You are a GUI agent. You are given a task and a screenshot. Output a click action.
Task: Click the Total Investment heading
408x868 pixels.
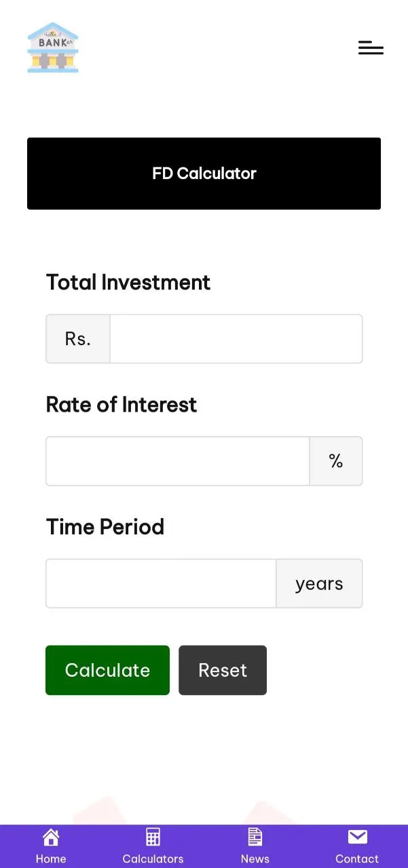click(x=128, y=282)
